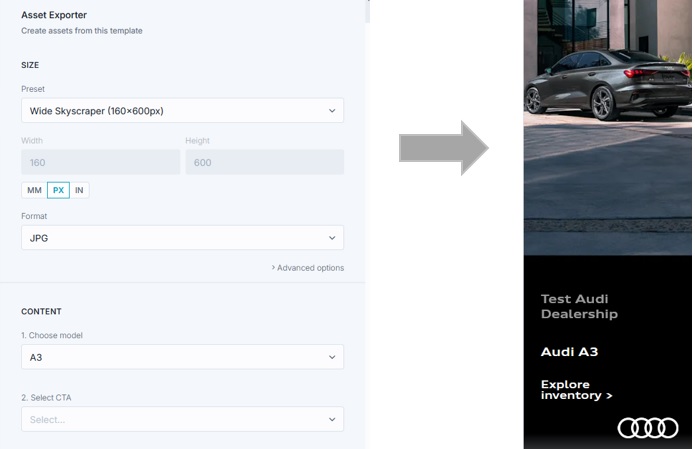Click Explore inventory link in banner
The height and width of the screenshot is (449, 695).
(576, 390)
